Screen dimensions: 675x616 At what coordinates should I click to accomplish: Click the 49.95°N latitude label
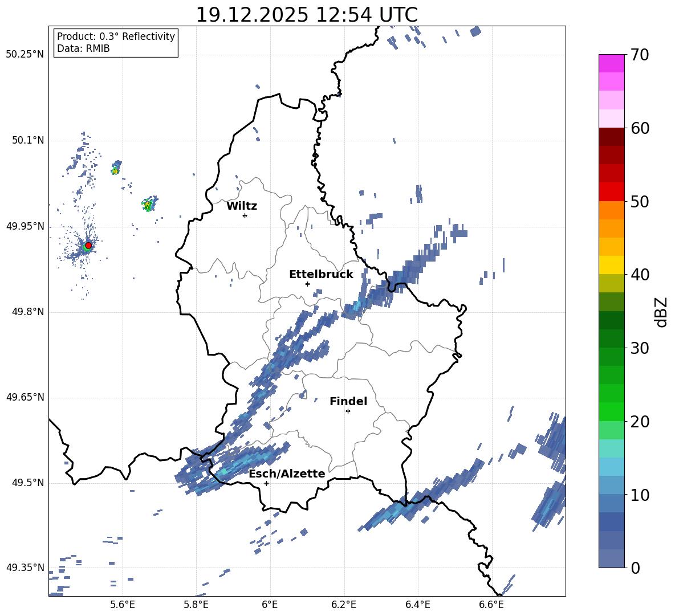tap(25, 227)
